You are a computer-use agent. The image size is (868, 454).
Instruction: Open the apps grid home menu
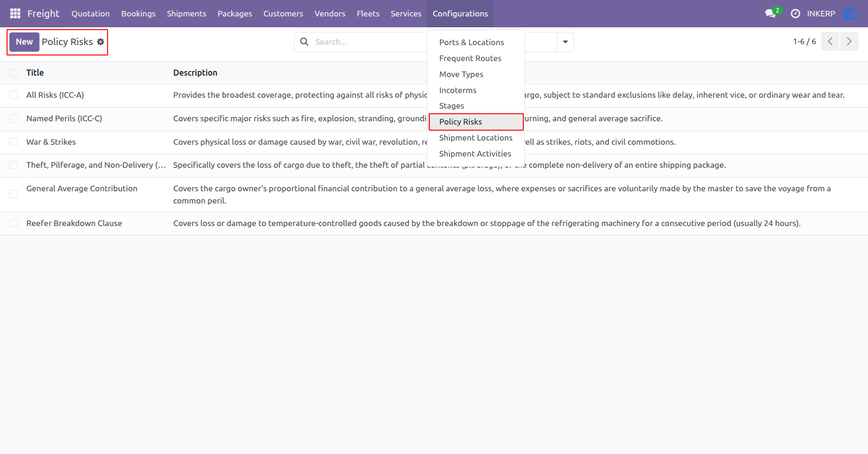(x=15, y=14)
